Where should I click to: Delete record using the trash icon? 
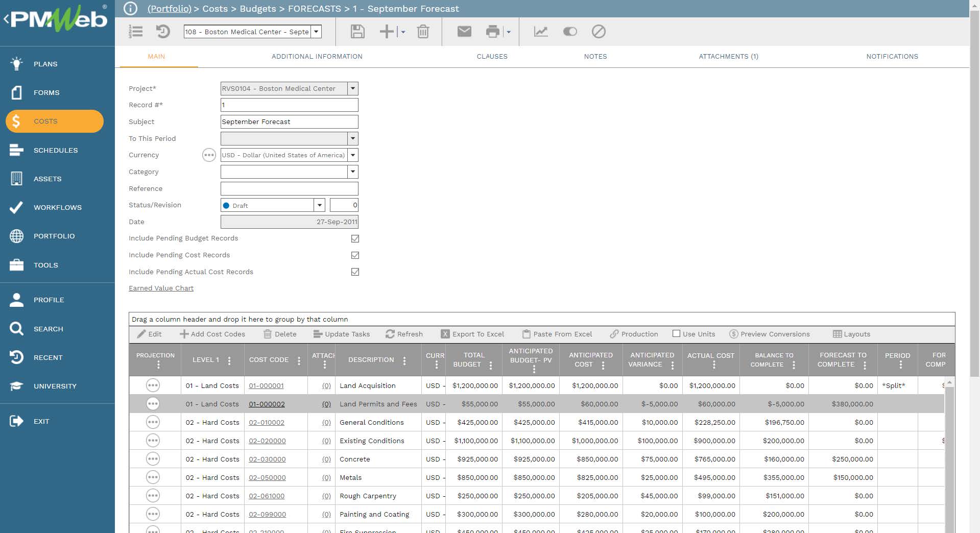pos(423,32)
